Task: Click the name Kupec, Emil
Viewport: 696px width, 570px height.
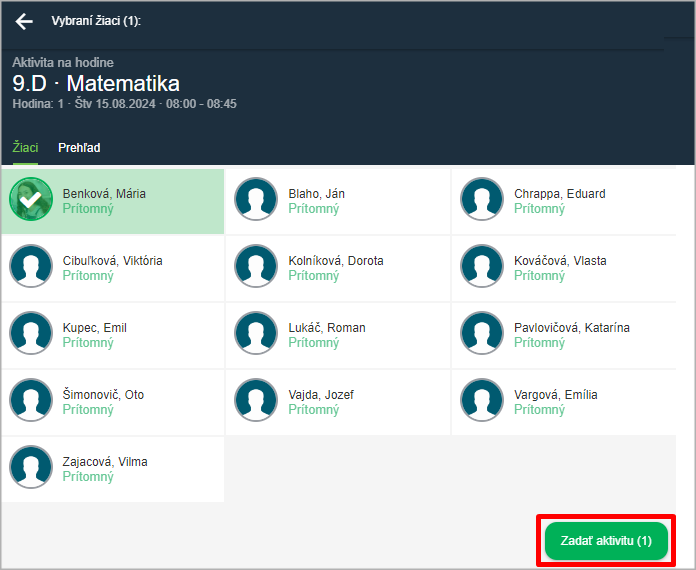Action: [x=95, y=328]
